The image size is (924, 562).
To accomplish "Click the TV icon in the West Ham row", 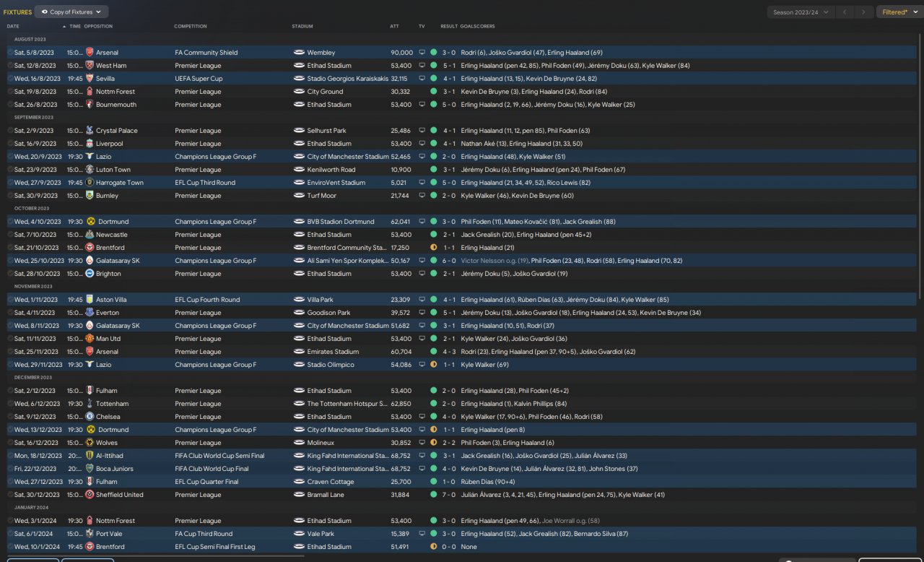I will (x=422, y=66).
